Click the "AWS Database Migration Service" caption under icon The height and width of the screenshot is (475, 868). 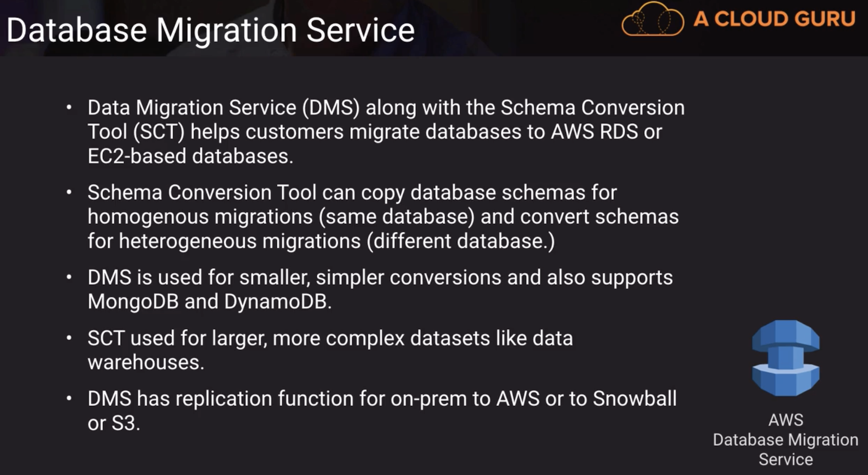point(785,439)
